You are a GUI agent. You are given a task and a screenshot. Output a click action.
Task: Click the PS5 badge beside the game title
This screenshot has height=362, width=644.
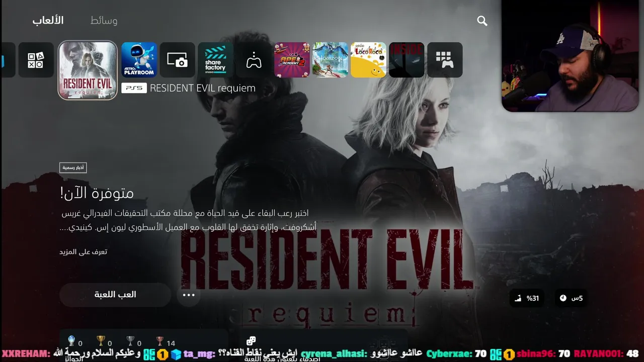pos(134,88)
